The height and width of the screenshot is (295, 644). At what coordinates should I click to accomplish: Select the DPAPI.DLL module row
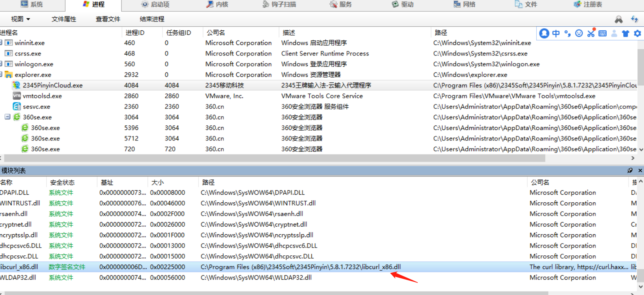[318, 193]
